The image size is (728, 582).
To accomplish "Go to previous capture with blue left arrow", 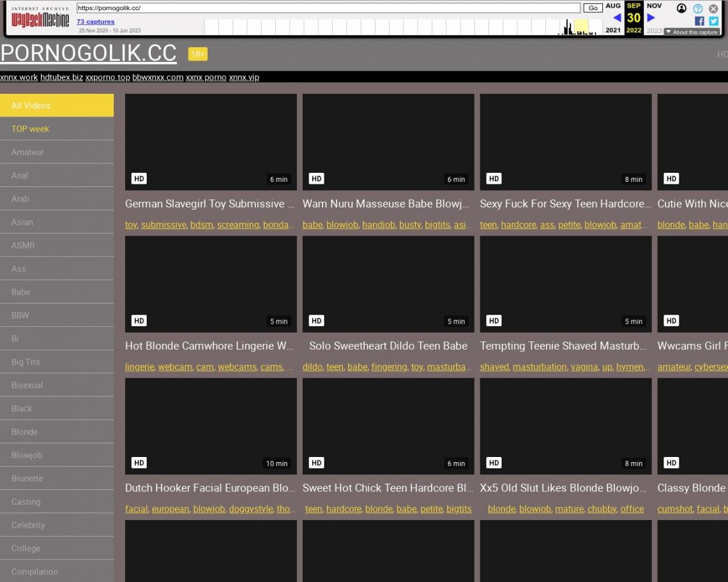I will (617, 18).
